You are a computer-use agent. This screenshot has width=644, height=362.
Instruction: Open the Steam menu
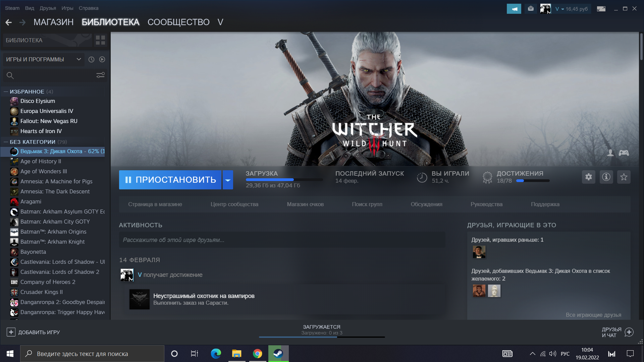12,8
